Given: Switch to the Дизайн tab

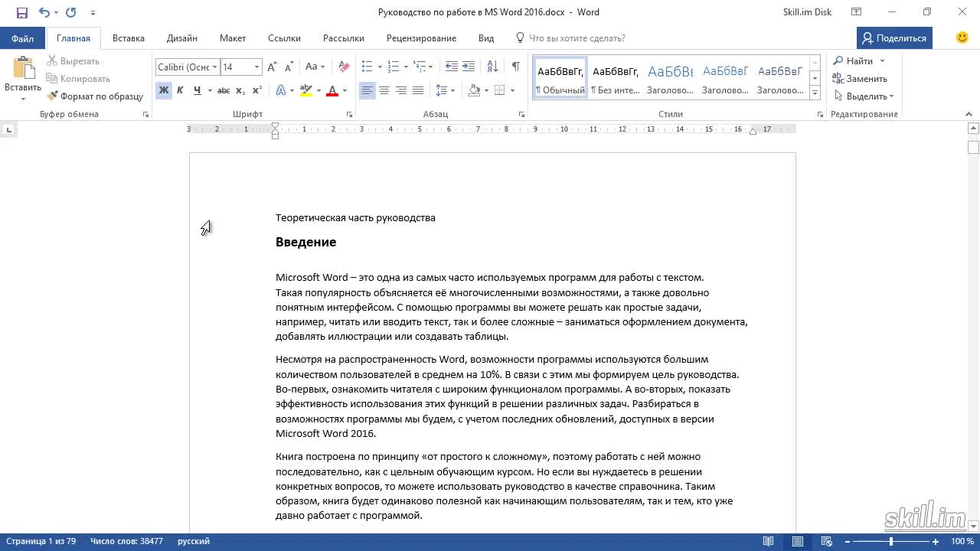Looking at the screenshot, I should click(182, 38).
